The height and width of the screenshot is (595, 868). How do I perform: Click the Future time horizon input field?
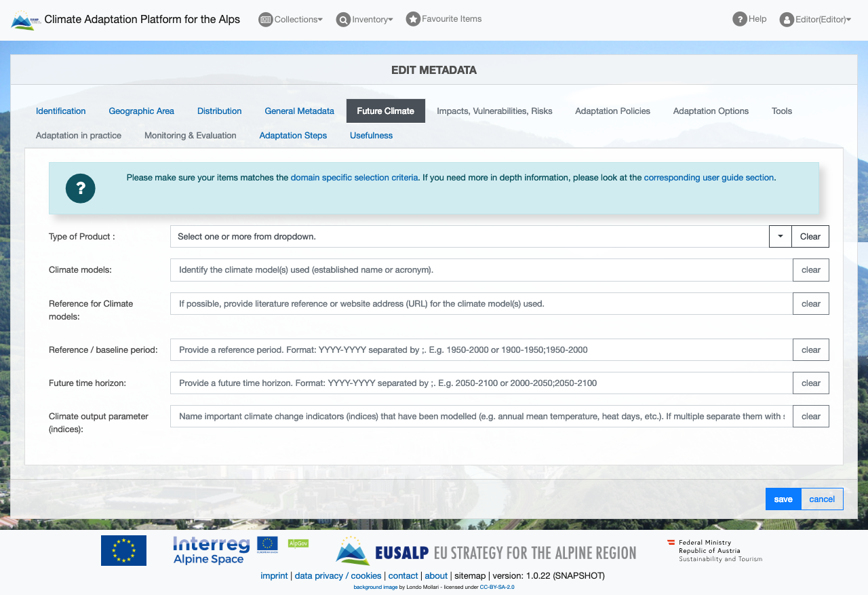pyautogui.click(x=481, y=383)
